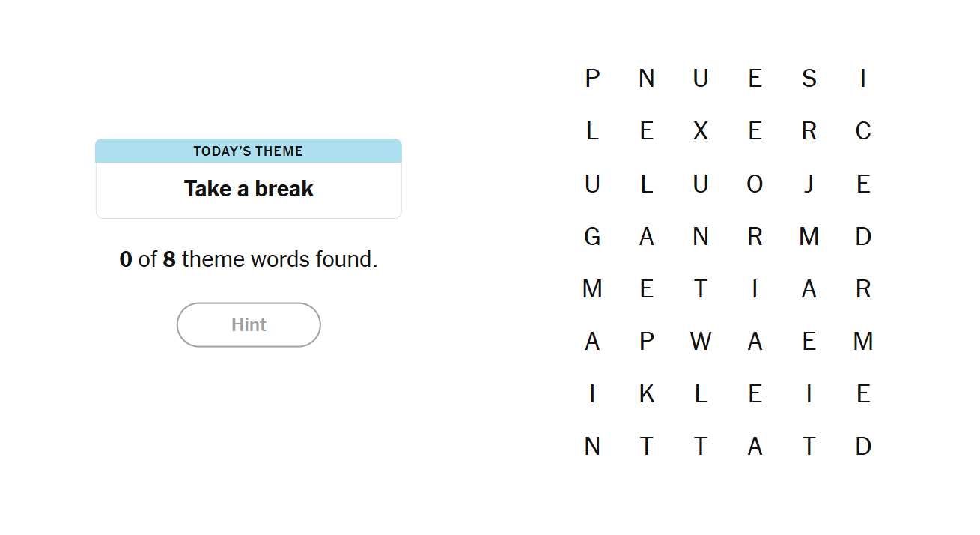Choose the letter W in the grid
Viewport: 980px width, 535px height.
point(701,342)
